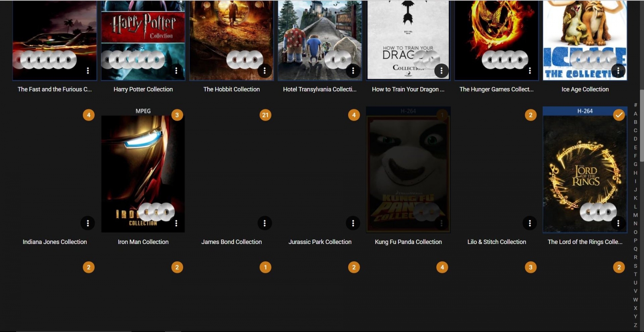644x332 pixels.
Task: Open The Fast and the Furious Collection title
Action: pos(55,89)
